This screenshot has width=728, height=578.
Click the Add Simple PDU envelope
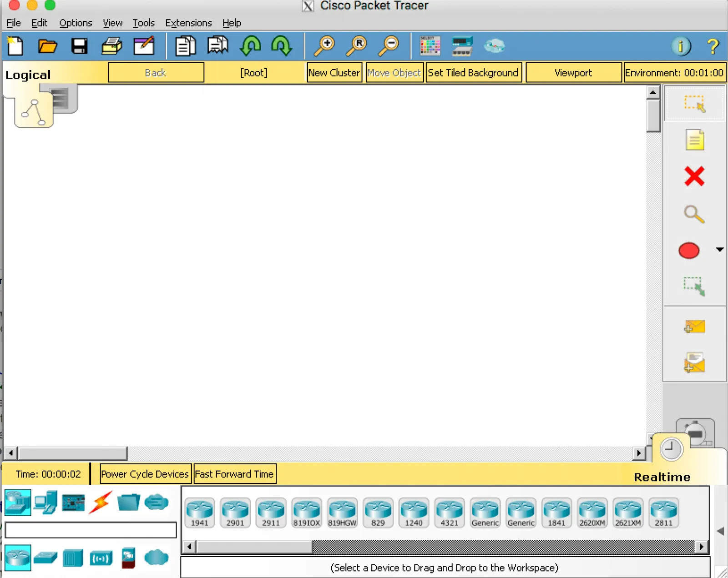(x=694, y=327)
